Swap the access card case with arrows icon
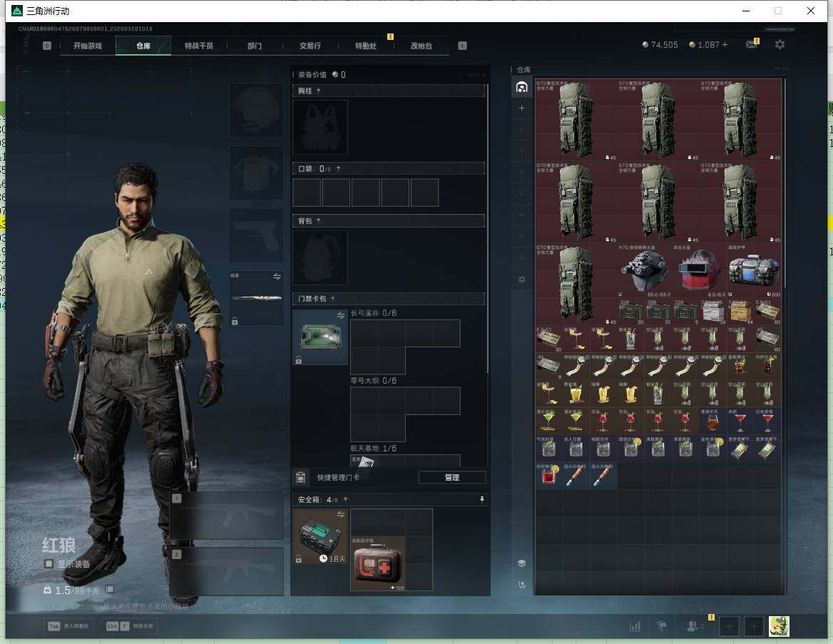 [340, 316]
